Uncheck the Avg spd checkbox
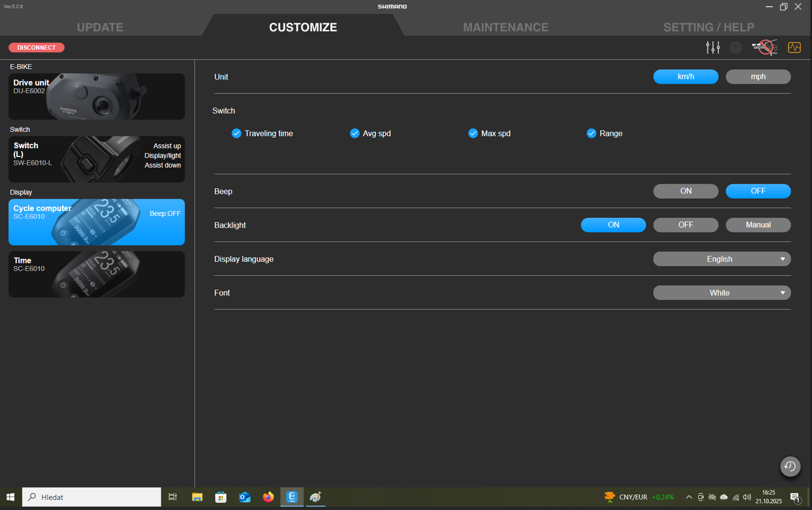The image size is (812, 510). [355, 133]
